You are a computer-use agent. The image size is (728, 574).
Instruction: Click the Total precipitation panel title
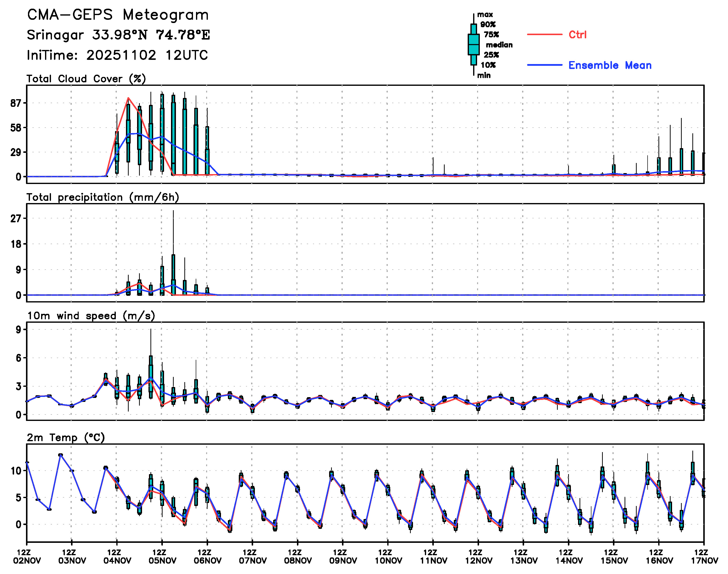click(x=102, y=197)
